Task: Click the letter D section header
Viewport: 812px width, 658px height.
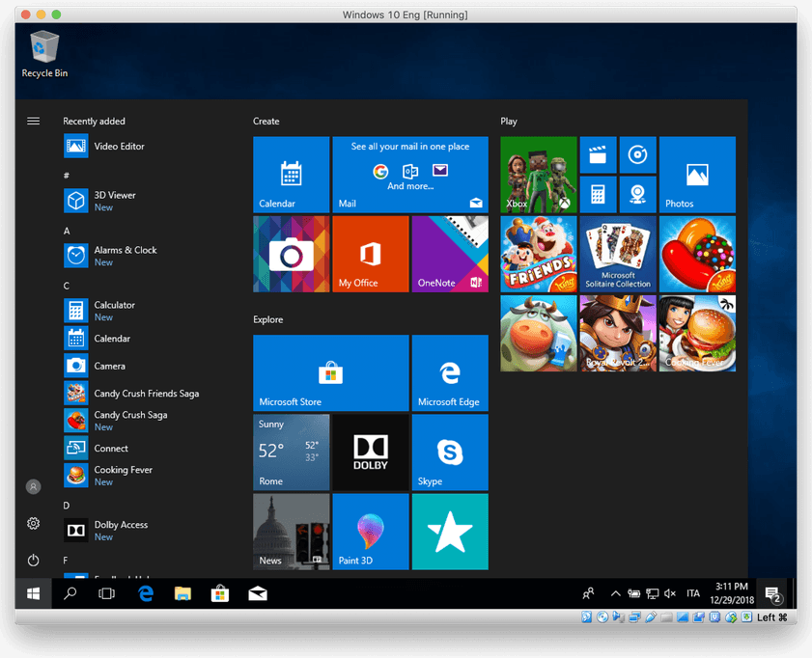Action: 67,506
